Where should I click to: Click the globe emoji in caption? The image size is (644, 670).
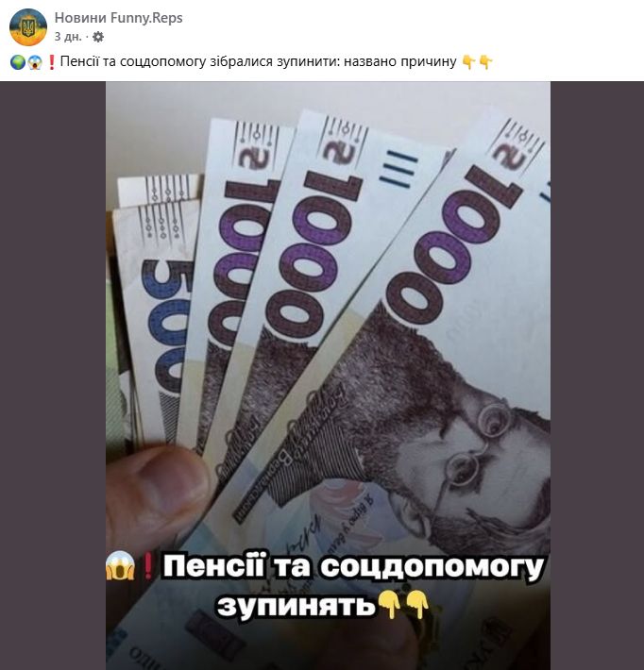coord(18,62)
